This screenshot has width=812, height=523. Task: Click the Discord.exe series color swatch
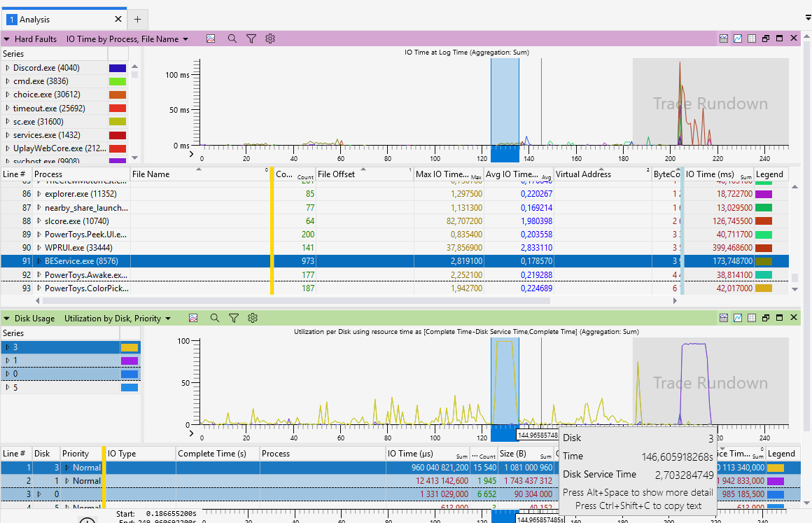coord(118,68)
